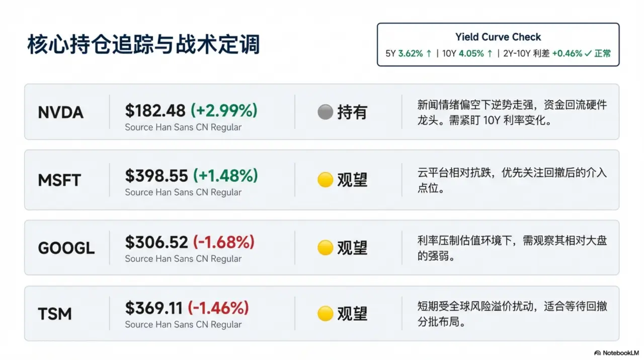Viewport: 644px width, 360px height.
Task: Select the GOOGL ticker label
Action: point(66,248)
